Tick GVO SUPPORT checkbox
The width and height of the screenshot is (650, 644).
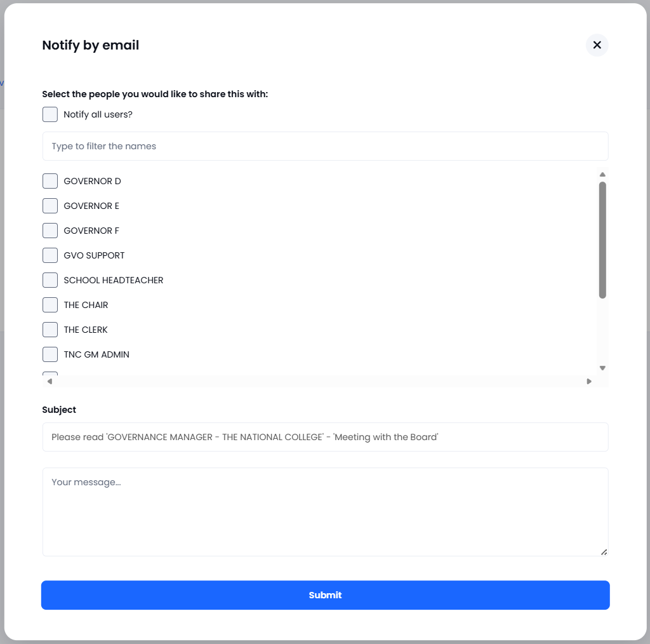point(50,255)
